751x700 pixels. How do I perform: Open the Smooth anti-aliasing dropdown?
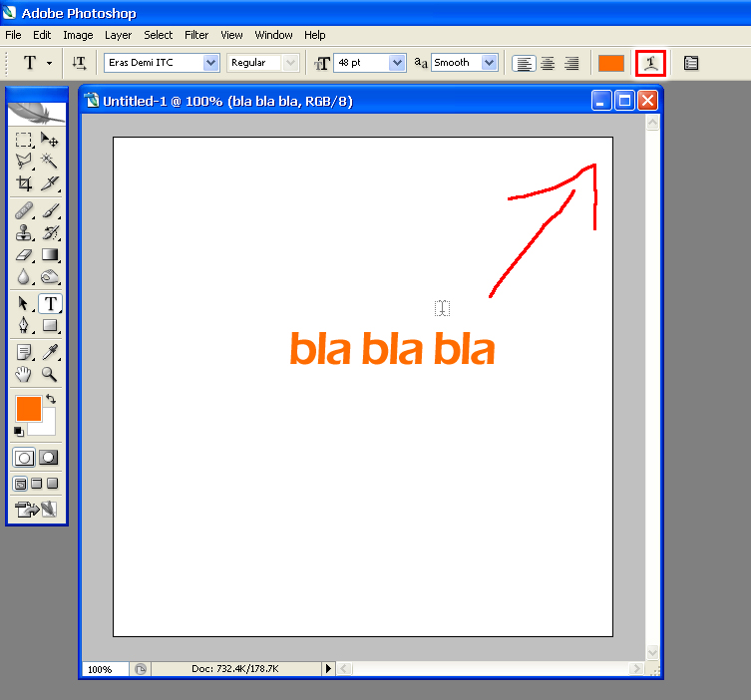489,63
